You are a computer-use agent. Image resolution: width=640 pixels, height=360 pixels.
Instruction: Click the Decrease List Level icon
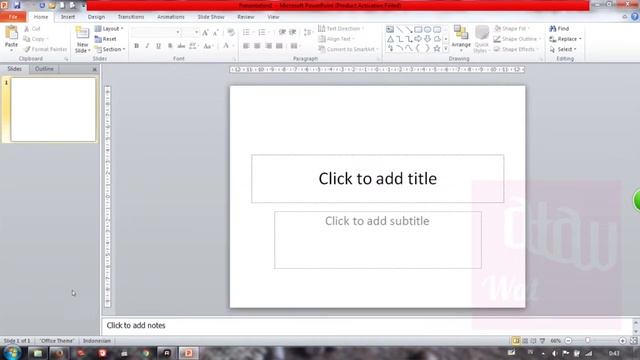(282, 32)
